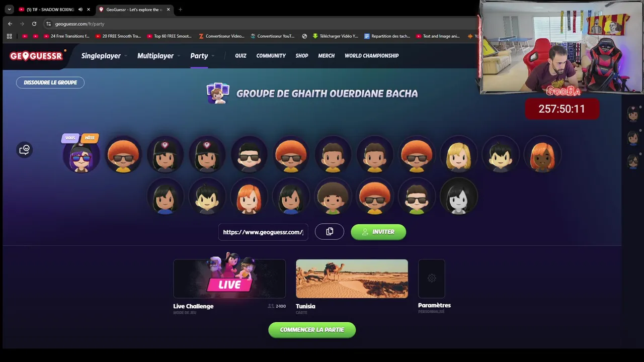Open the Text and Image ani... bookmark
Image resolution: width=644 pixels, height=362 pixels.
(438, 36)
